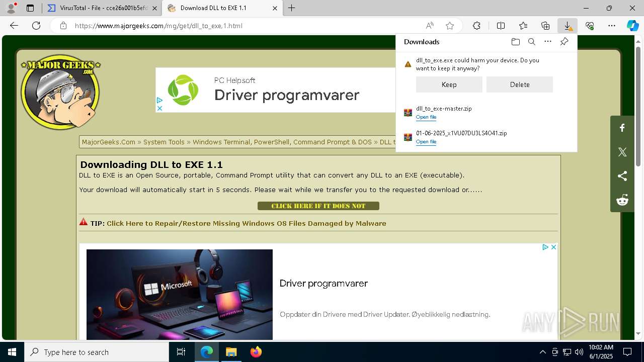The width and height of the screenshot is (644, 362).
Task: Launch Firefox from taskbar
Action: coord(256,352)
